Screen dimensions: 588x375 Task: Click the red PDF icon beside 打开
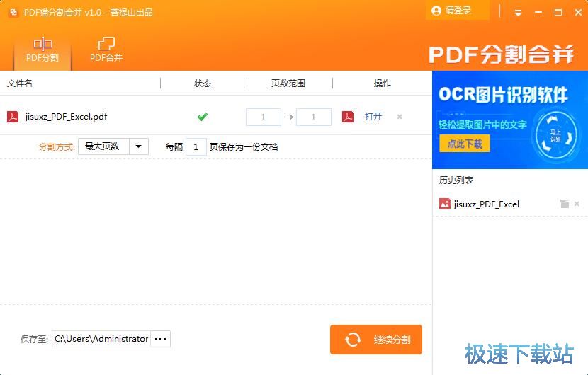tap(348, 117)
